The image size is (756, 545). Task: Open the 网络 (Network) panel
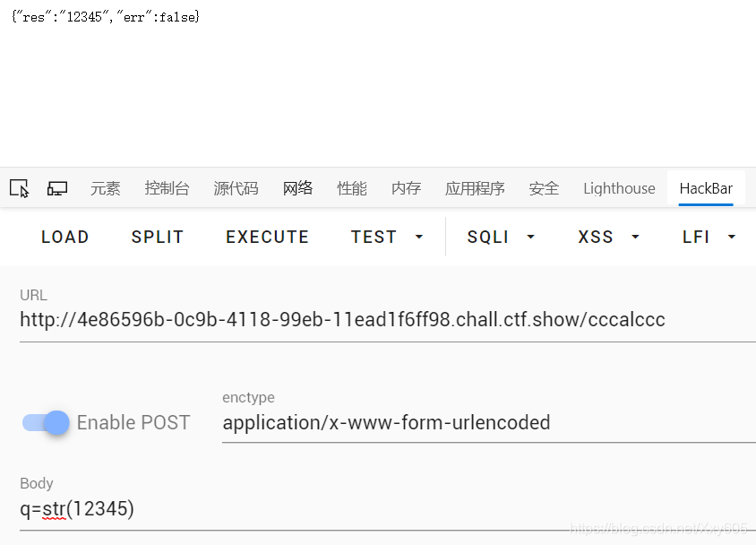click(297, 188)
